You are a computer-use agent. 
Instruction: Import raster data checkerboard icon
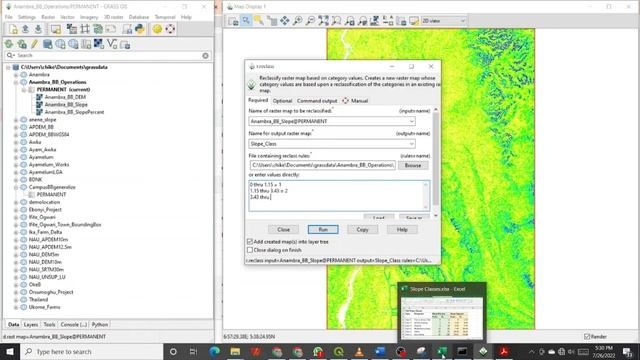(x=98, y=44)
